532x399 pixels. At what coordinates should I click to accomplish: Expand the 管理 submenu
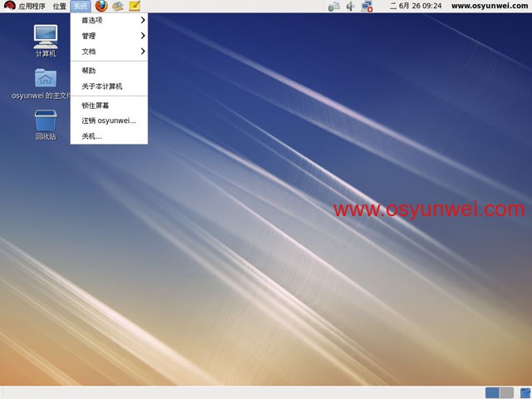click(109, 36)
